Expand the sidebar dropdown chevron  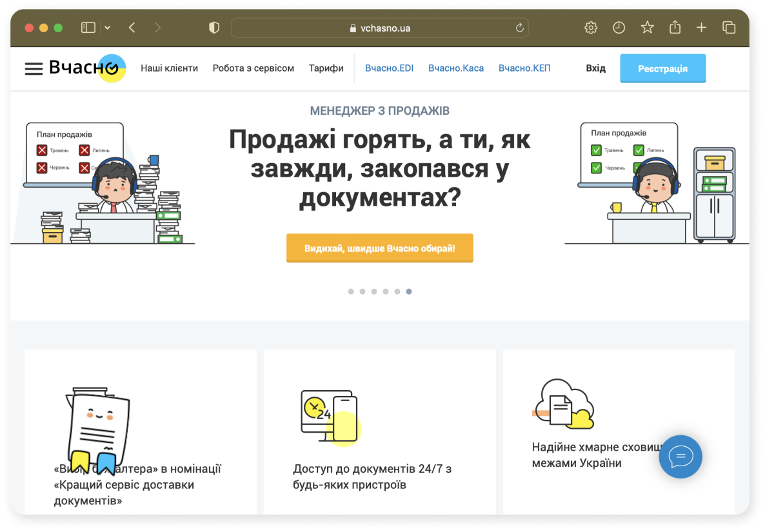point(107,28)
